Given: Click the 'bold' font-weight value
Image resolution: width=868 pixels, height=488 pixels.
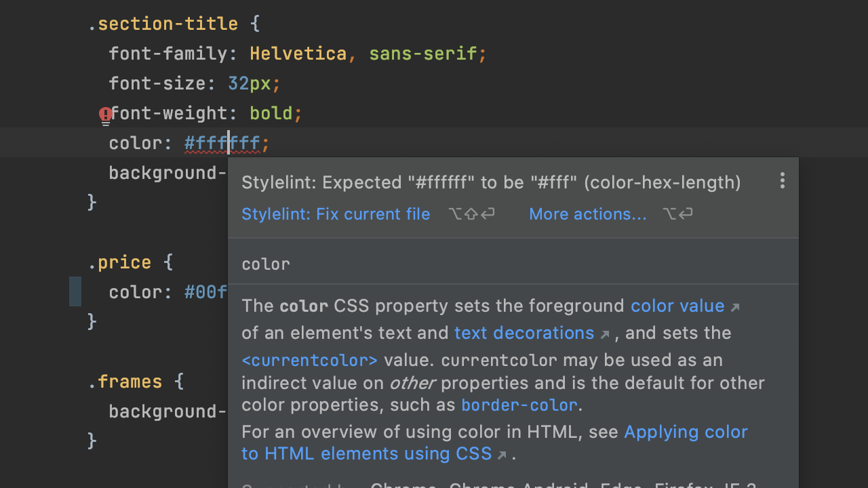Looking at the screenshot, I should (271, 113).
